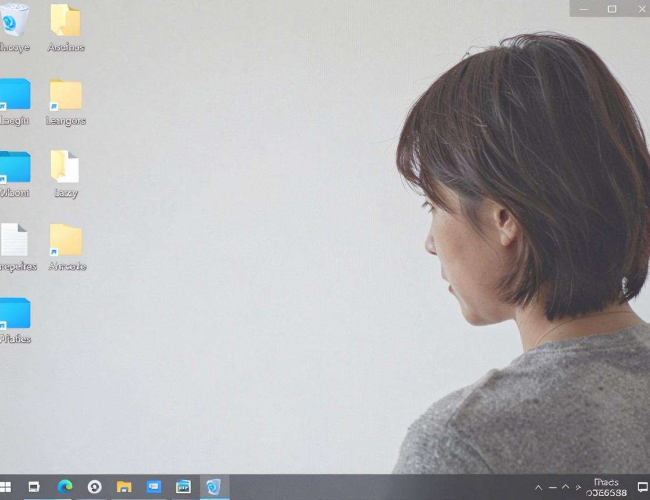
Task: Open the blue message app taskbar icon
Action: 154,487
